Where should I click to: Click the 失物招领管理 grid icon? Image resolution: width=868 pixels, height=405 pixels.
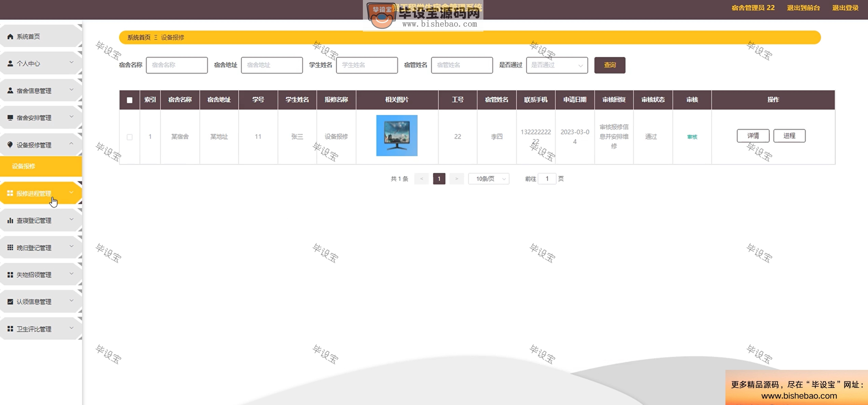tap(10, 274)
